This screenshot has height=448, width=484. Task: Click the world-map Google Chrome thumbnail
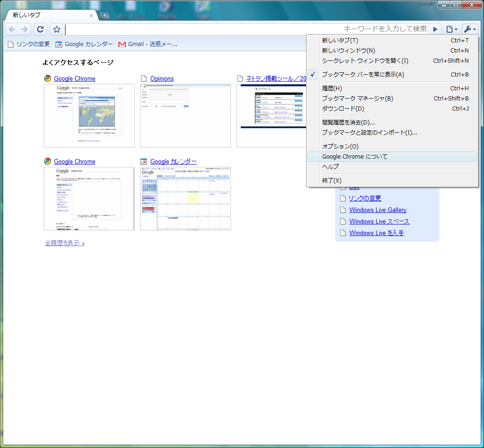pyautogui.click(x=89, y=116)
